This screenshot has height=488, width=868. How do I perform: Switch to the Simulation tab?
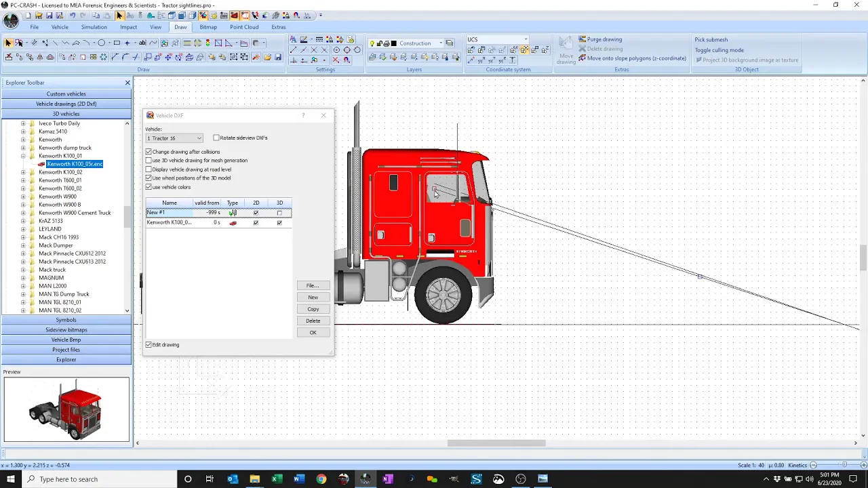(x=94, y=27)
